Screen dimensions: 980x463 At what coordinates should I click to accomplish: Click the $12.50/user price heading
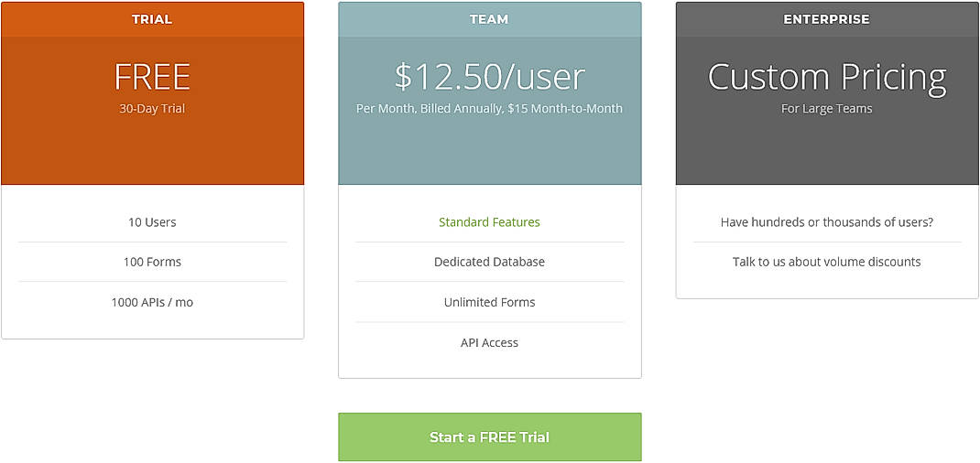tap(489, 77)
